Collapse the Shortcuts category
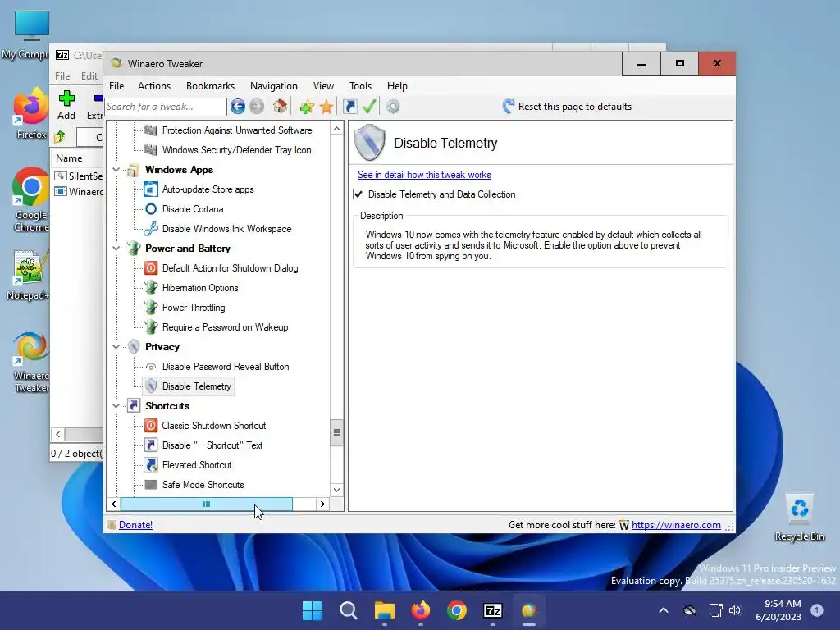The width and height of the screenshot is (840, 630). click(x=116, y=406)
